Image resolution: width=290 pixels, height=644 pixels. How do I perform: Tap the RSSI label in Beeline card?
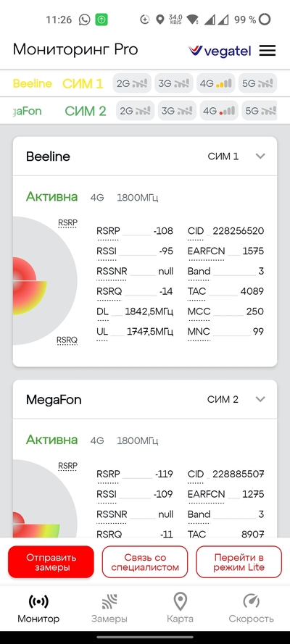[x=107, y=251]
